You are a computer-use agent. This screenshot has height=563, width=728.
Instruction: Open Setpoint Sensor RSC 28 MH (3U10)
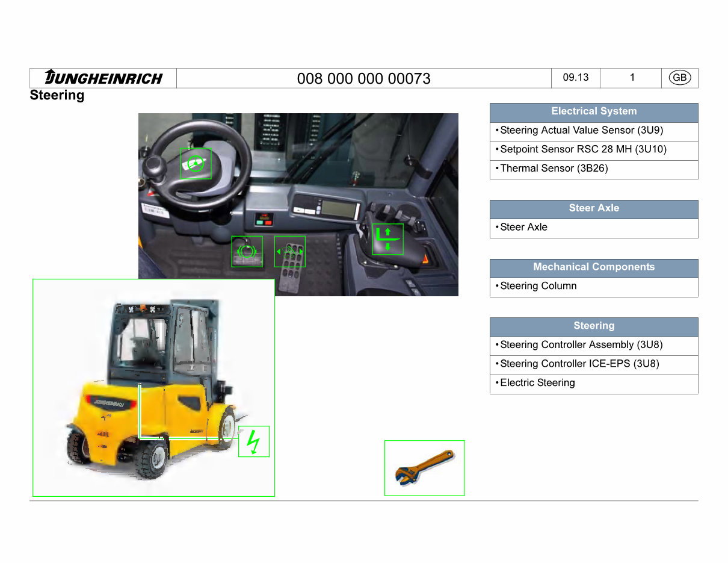pos(594,150)
